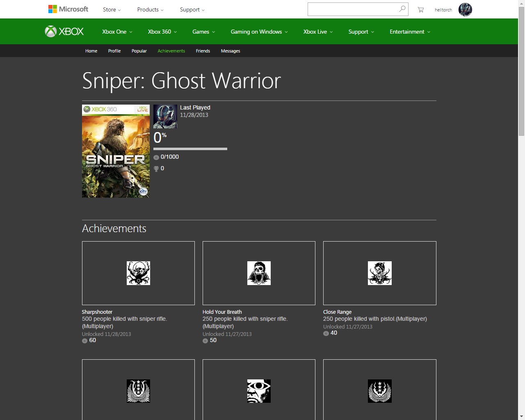
Task: Click the Sniper Ghost Warrior box art
Action: point(116,151)
